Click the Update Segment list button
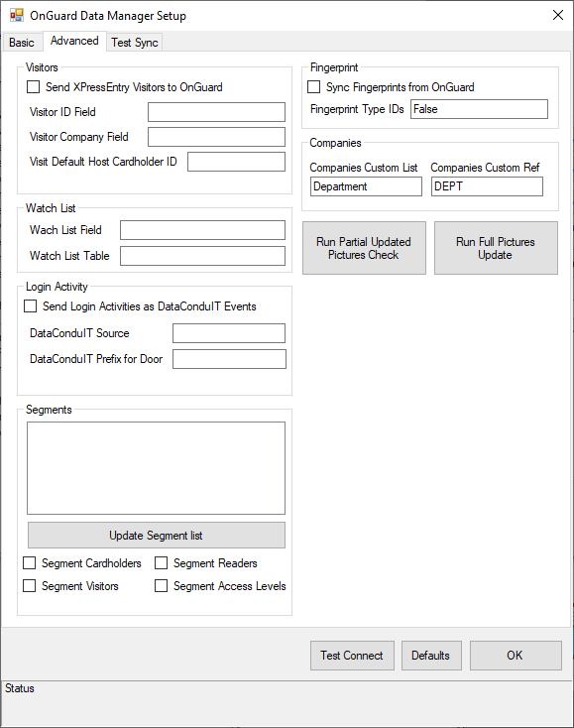This screenshot has height=728, width=574. [157, 536]
